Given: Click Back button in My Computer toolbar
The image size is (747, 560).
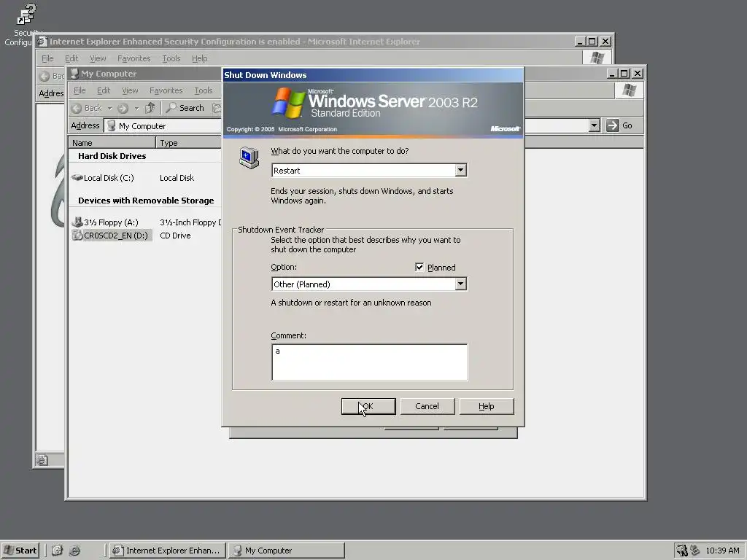Looking at the screenshot, I should (x=87, y=108).
